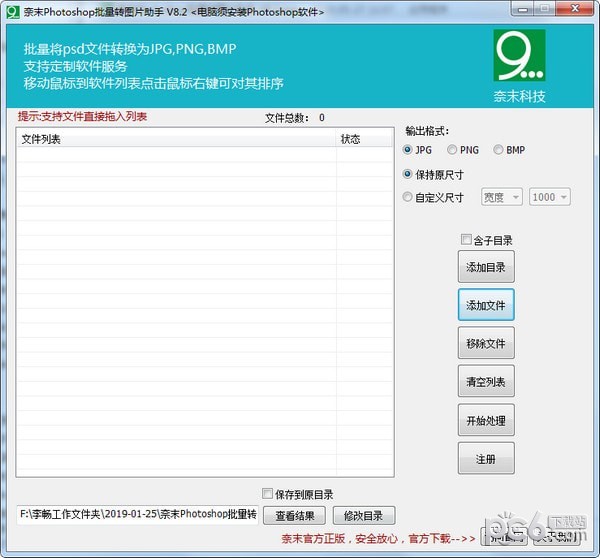Image resolution: width=600 pixels, height=558 pixels.
Task: Choose BMP as output format
Action: [x=499, y=150]
